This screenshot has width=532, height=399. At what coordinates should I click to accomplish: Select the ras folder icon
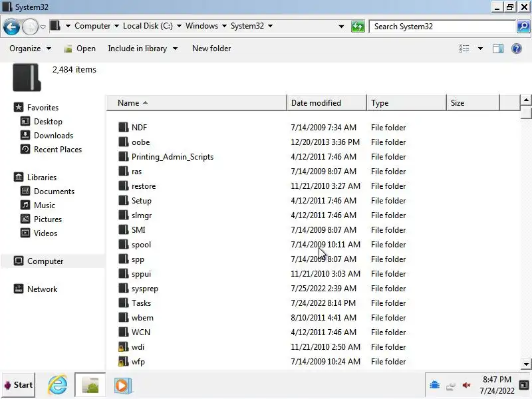123,171
